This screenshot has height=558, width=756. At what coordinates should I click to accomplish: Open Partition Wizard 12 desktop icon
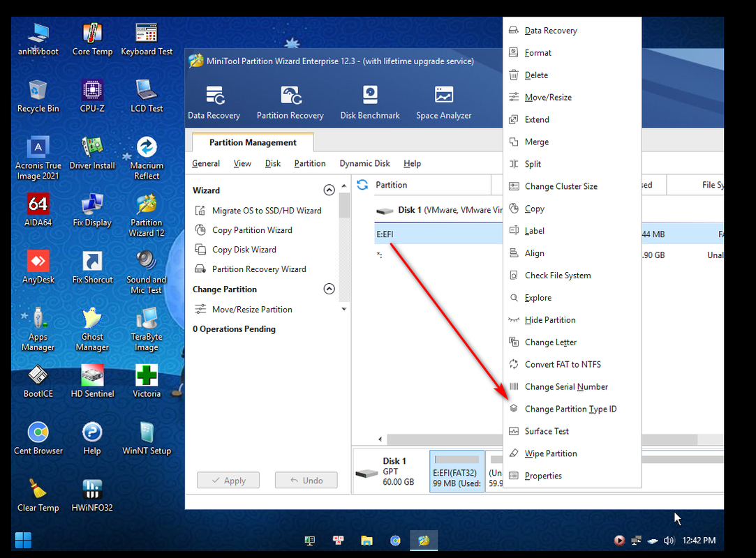click(x=147, y=216)
